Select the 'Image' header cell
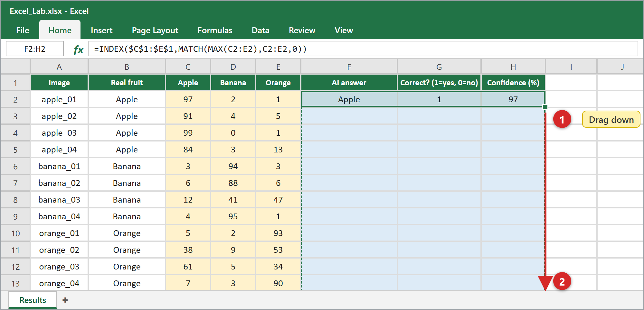 click(59, 83)
